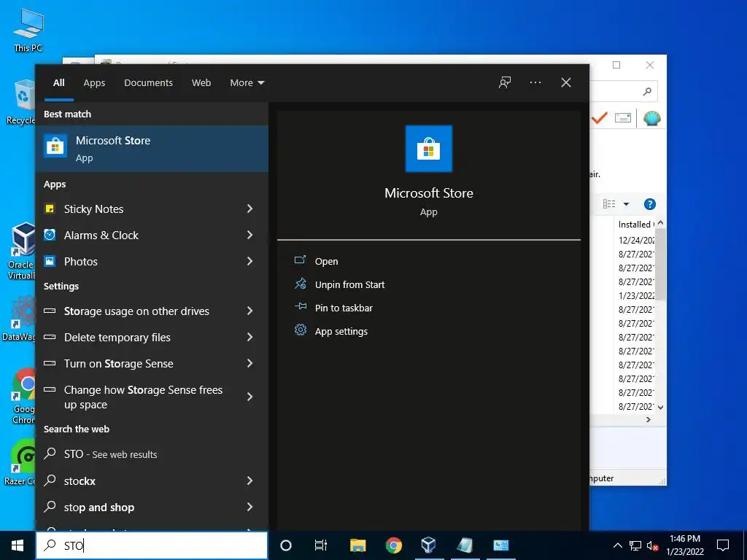Click the taskbar search input field
This screenshot has width=747, height=560.
pyautogui.click(x=152, y=545)
